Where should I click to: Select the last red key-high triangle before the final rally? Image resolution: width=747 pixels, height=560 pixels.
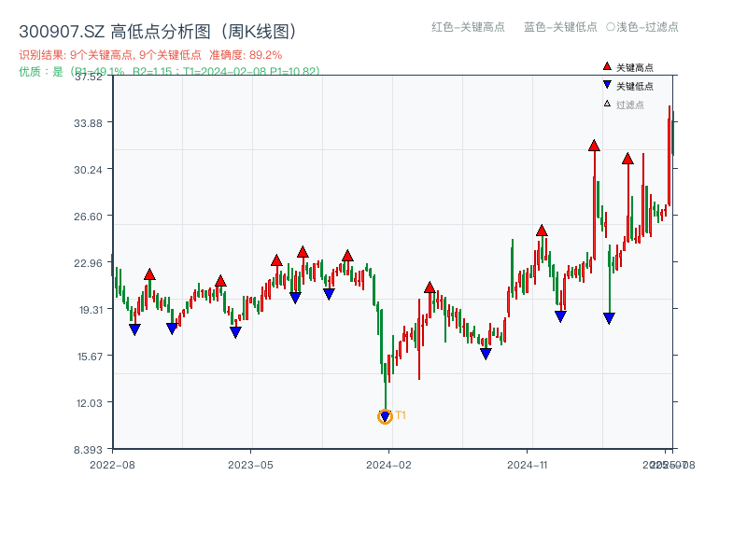tap(627, 159)
